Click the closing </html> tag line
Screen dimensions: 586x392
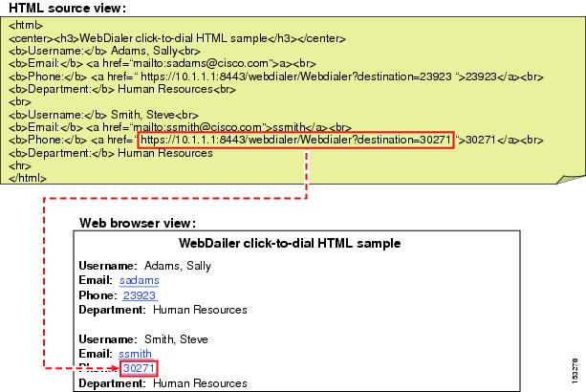[28, 178]
